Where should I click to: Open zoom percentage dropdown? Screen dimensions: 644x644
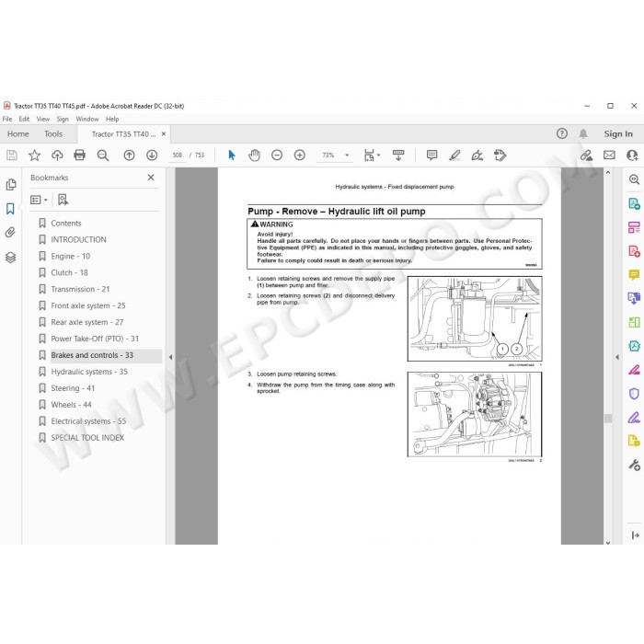[347, 155]
